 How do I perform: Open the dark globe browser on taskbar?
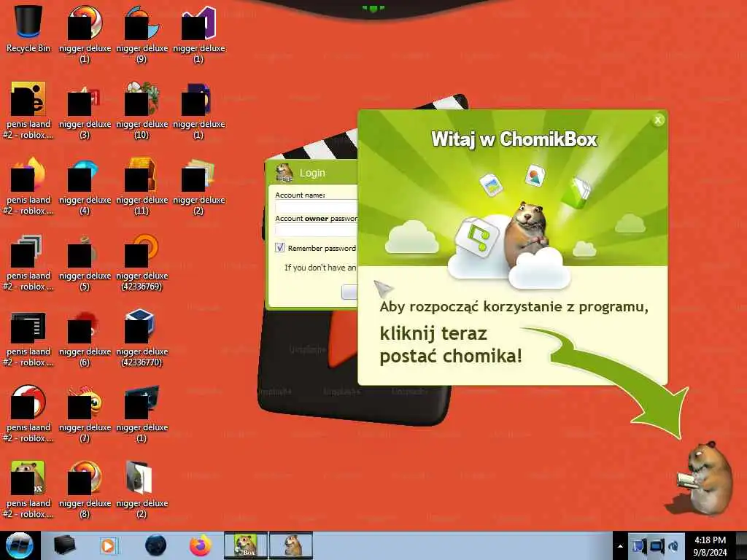155,545
